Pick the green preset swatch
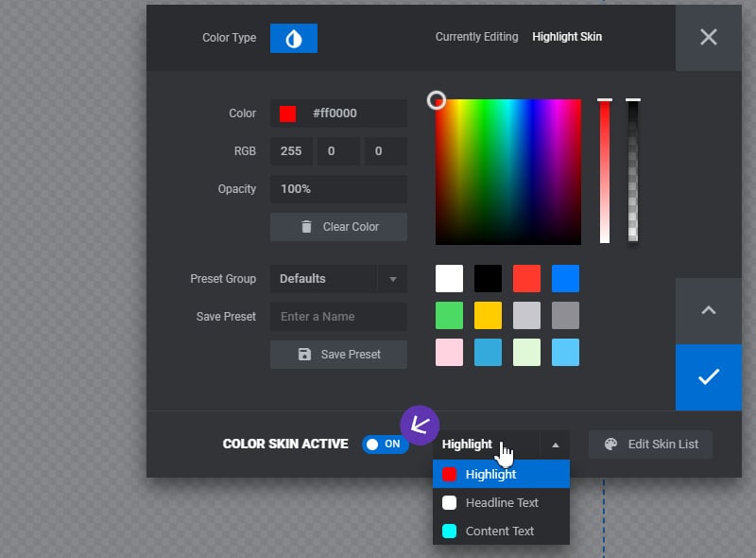The height and width of the screenshot is (558, 756). 449,315
